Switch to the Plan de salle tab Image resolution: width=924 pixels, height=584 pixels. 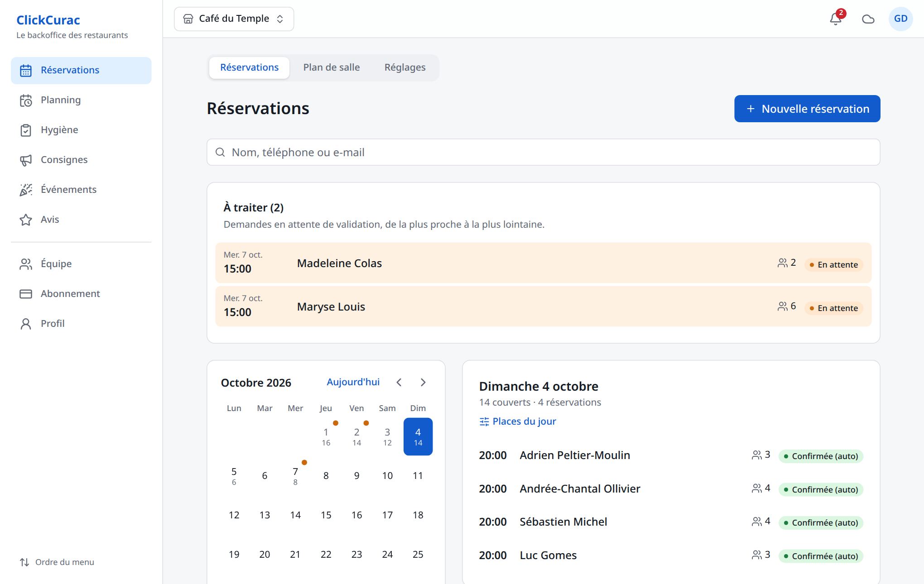(332, 67)
